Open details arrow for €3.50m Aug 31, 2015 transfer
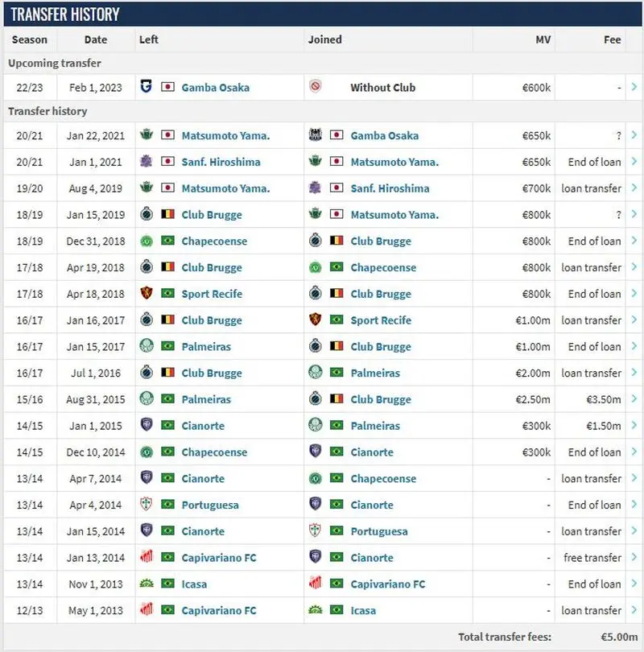This screenshot has width=644, height=652. (x=634, y=398)
